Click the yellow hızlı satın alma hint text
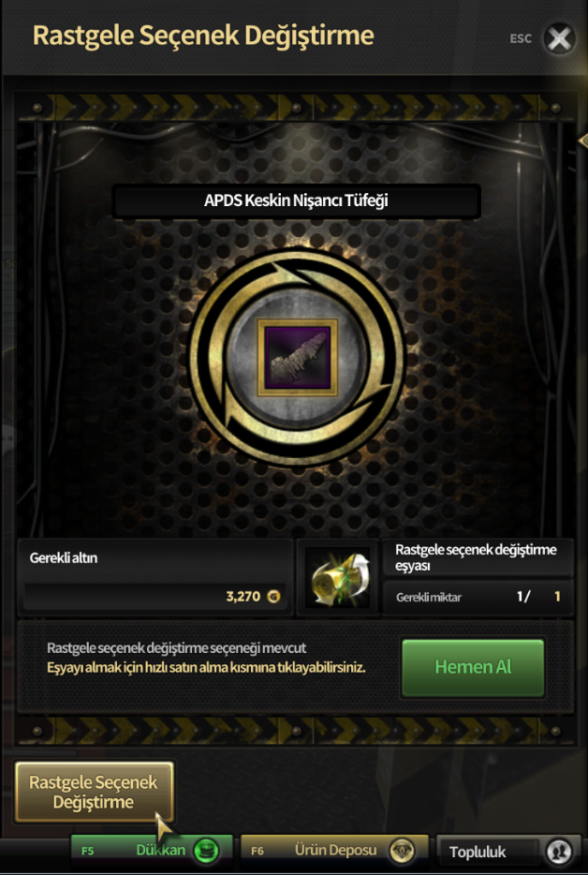This screenshot has width=588, height=875. point(206,667)
